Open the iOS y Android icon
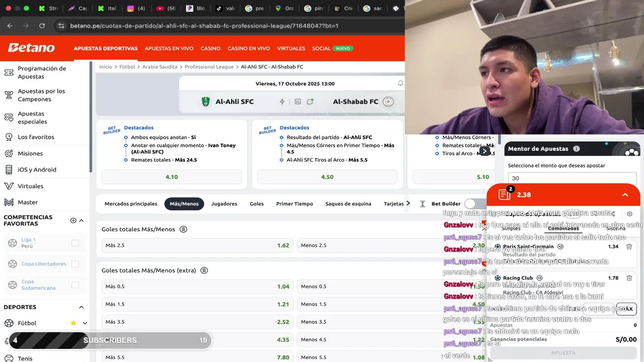Image resolution: width=644 pixels, height=362 pixels. click(9, 169)
